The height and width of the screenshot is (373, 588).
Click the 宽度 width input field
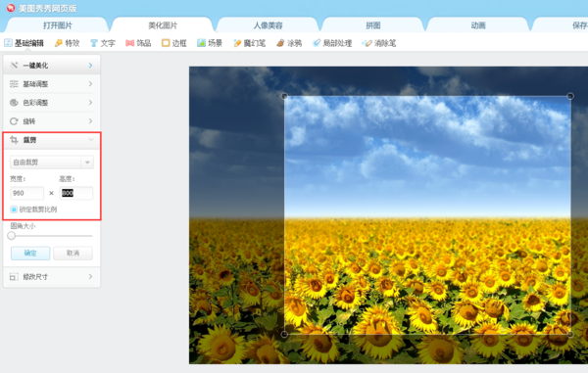tap(26, 193)
